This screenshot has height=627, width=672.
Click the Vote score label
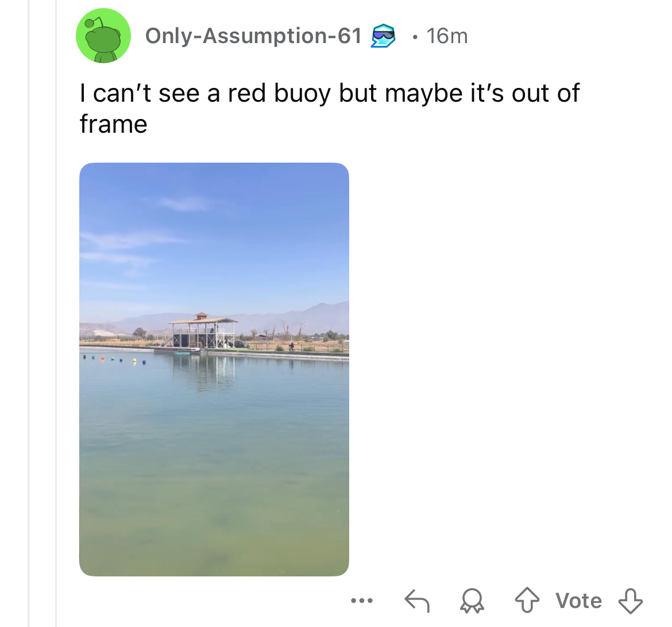point(578,601)
